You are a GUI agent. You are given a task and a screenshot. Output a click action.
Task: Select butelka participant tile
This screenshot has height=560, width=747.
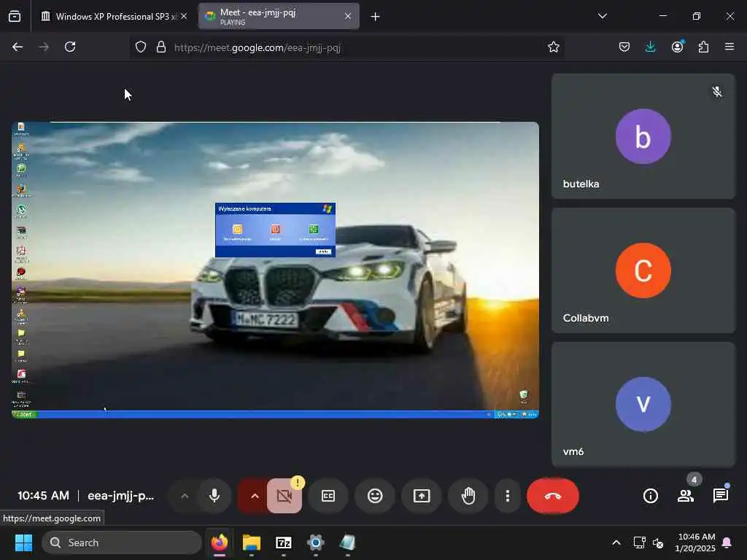(643, 136)
